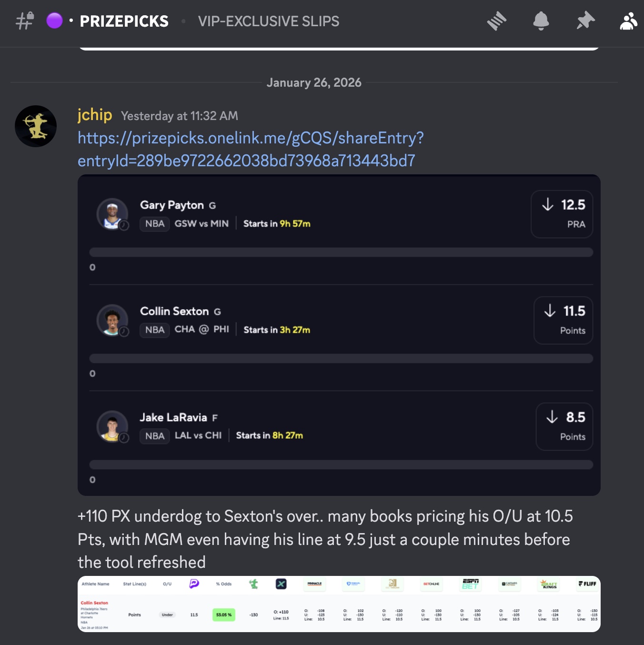Click Gary Payton's player photo

112,214
